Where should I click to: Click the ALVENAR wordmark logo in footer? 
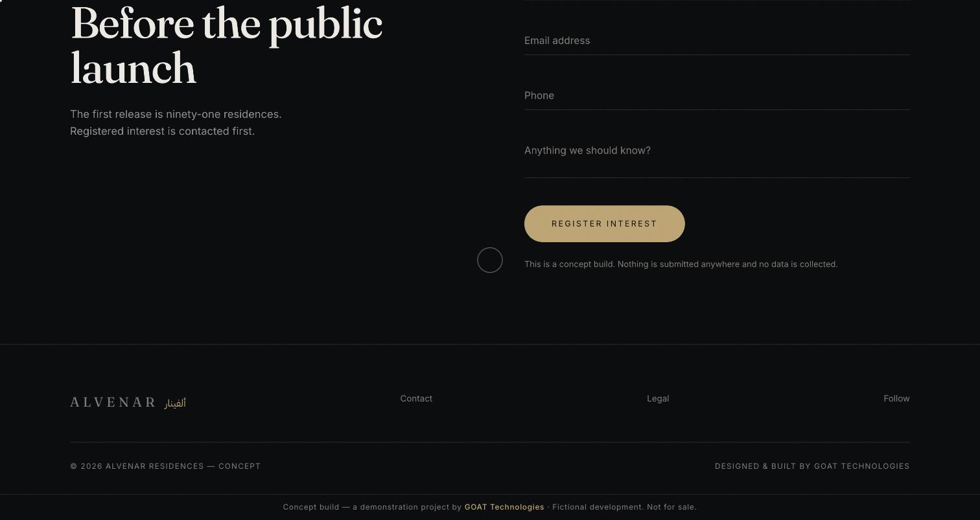point(113,402)
